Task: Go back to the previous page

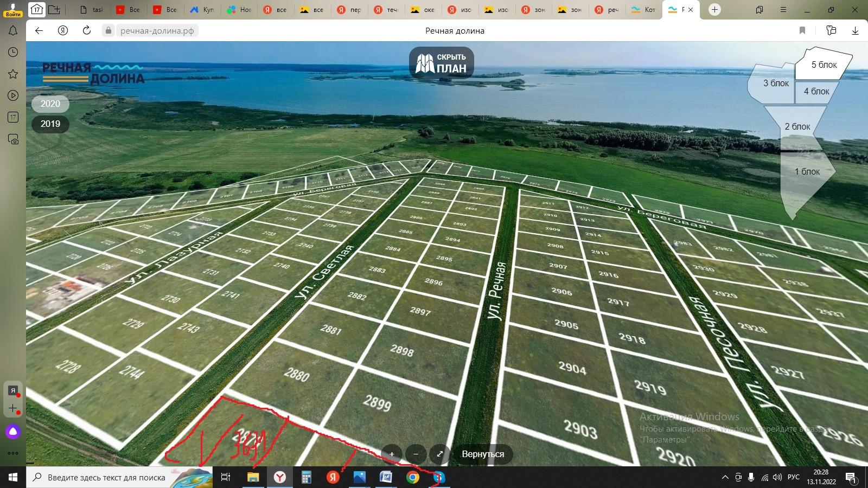Action: pyautogui.click(x=39, y=30)
